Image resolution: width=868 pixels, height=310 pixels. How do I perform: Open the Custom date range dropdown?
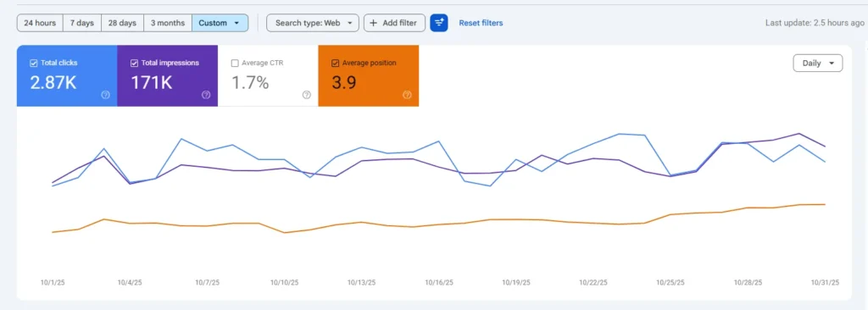point(220,23)
